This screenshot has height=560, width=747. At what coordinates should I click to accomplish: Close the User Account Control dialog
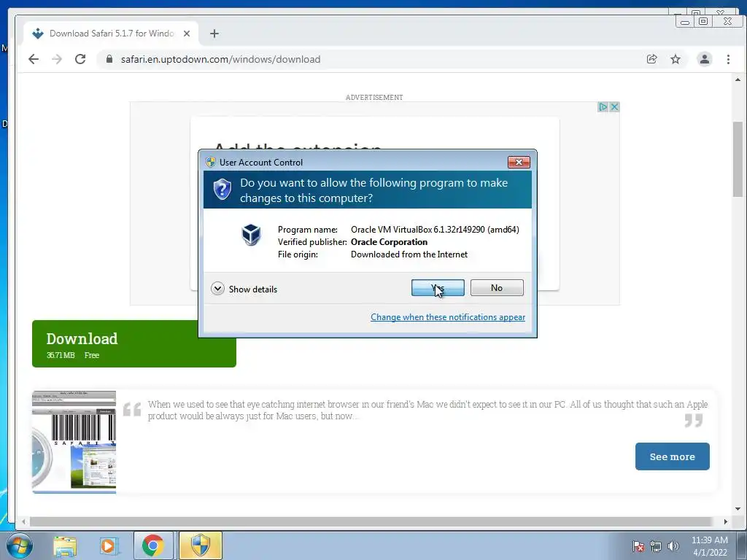(519, 163)
